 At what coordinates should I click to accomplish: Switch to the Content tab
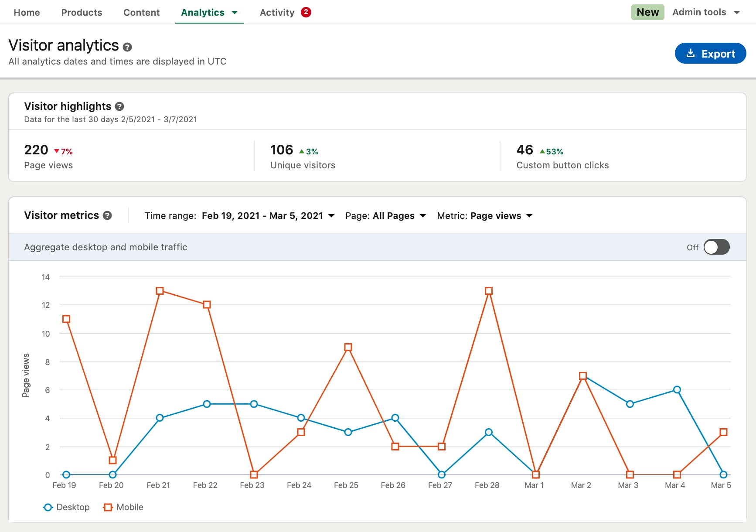point(141,12)
